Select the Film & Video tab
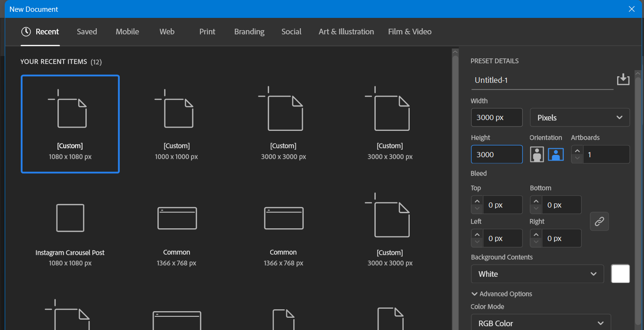Screen dimensions: 644x330 [410, 32]
